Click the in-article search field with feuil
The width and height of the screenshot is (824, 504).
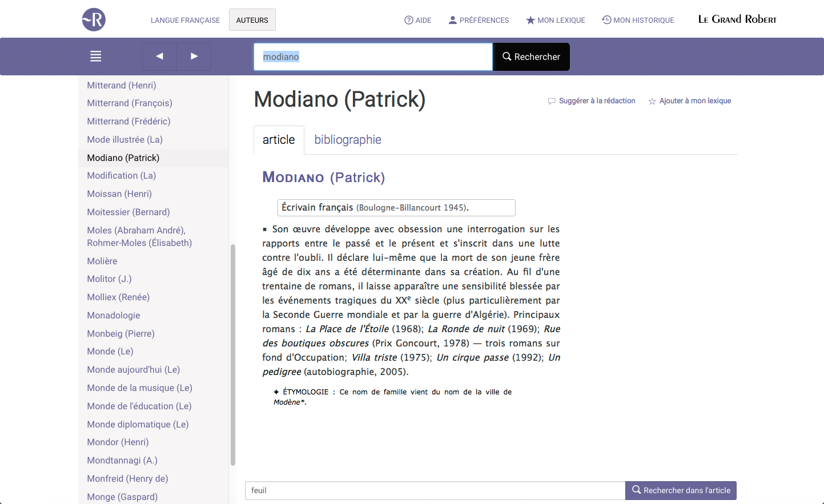(x=435, y=490)
